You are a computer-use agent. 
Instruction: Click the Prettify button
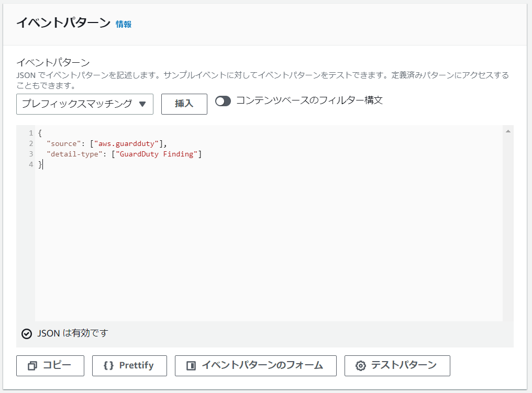[x=130, y=366]
